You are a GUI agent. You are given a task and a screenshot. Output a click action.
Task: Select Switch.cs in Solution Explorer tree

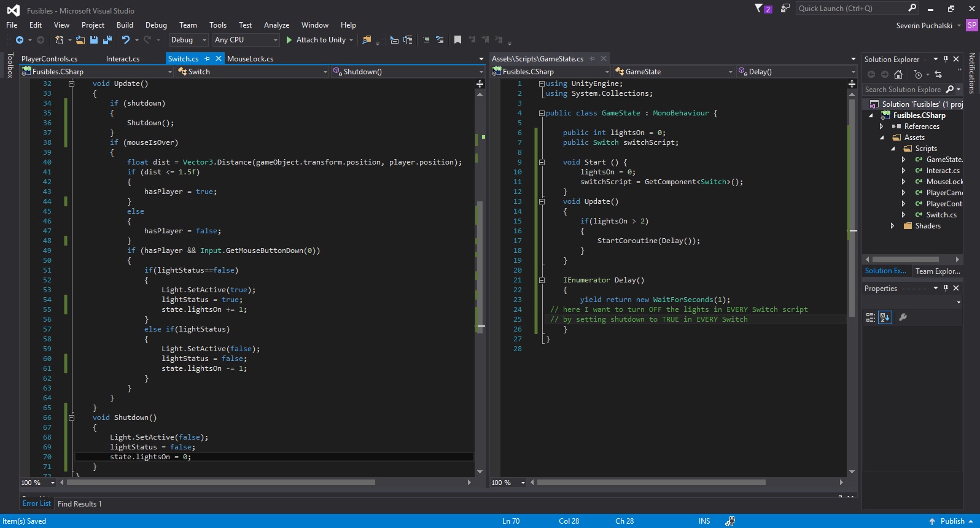pyautogui.click(x=941, y=215)
